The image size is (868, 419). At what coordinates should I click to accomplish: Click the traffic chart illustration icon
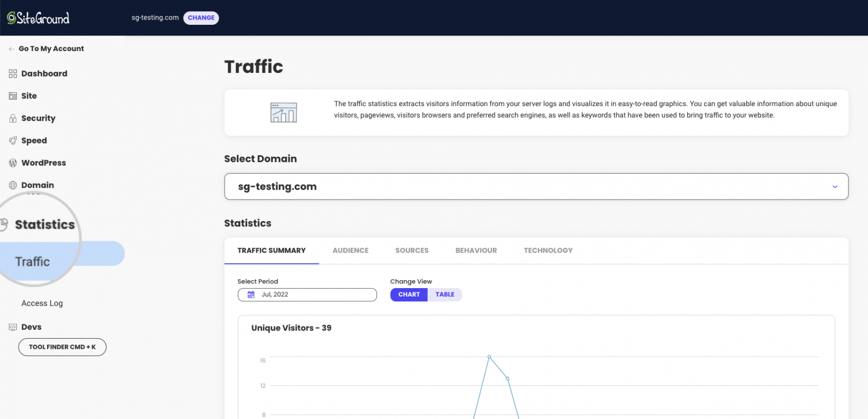click(284, 112)
